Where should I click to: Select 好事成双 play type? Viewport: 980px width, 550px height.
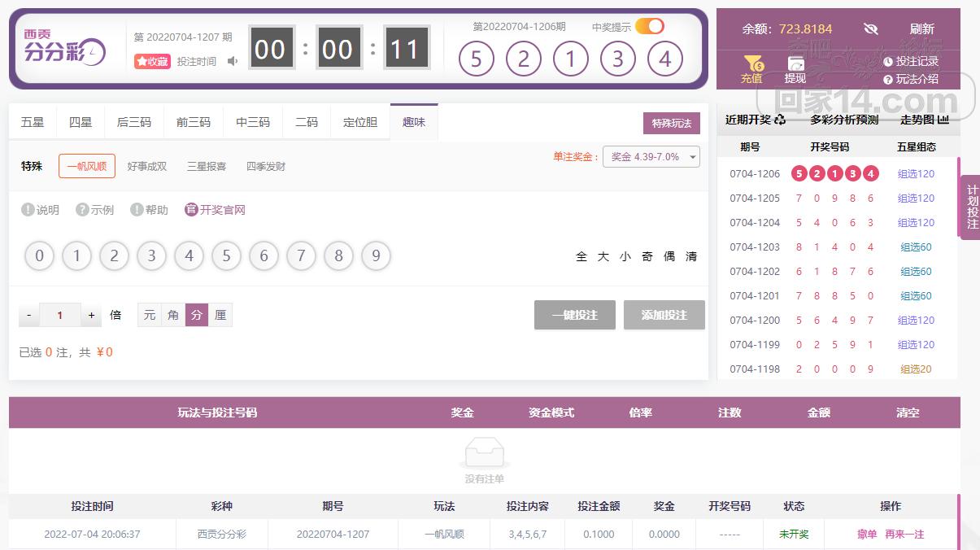pos(147,166)
